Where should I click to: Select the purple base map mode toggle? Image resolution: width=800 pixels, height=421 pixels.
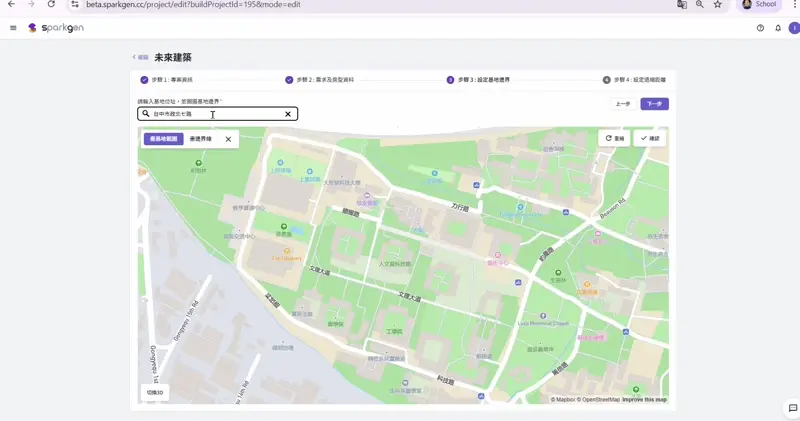[x=163, y=139]
